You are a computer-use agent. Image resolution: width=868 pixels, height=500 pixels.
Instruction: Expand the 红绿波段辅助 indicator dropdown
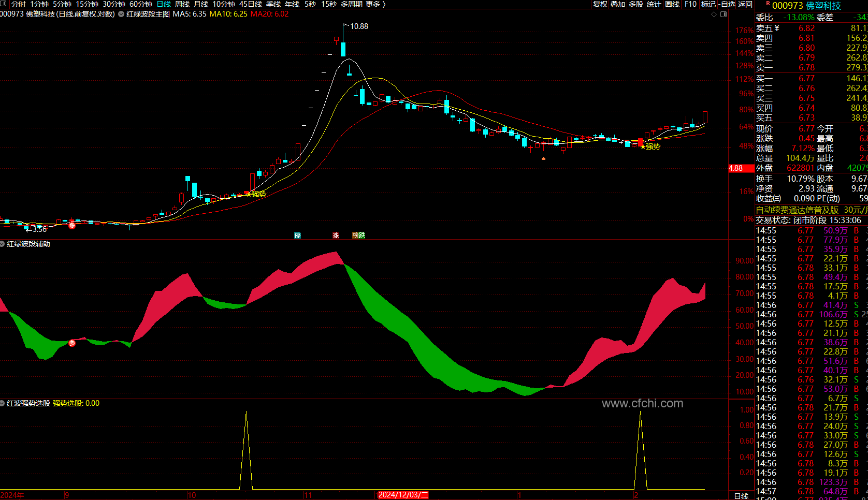click(3, 244)
